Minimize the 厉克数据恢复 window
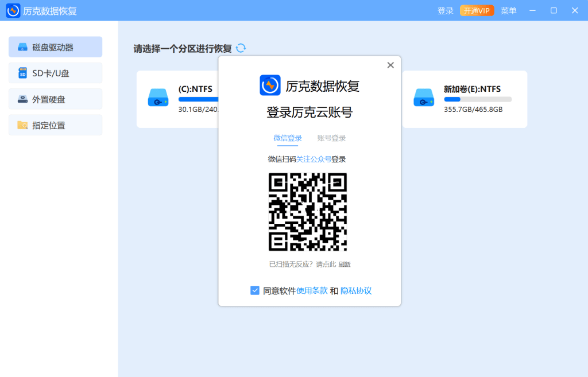Screen dimensions: 588x377 click(x=532, y=10)
